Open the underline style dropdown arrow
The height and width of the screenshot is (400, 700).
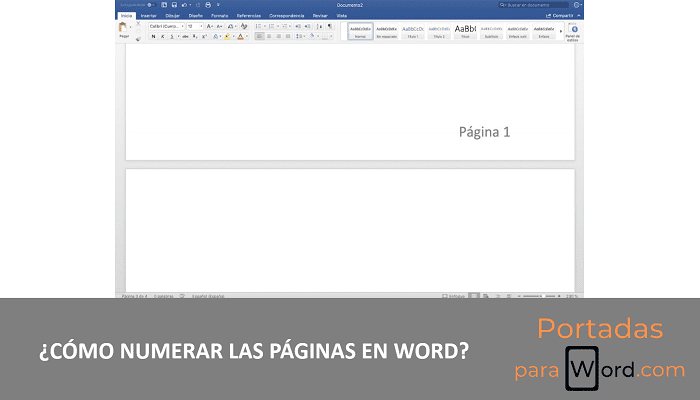(x=178, y=36)
